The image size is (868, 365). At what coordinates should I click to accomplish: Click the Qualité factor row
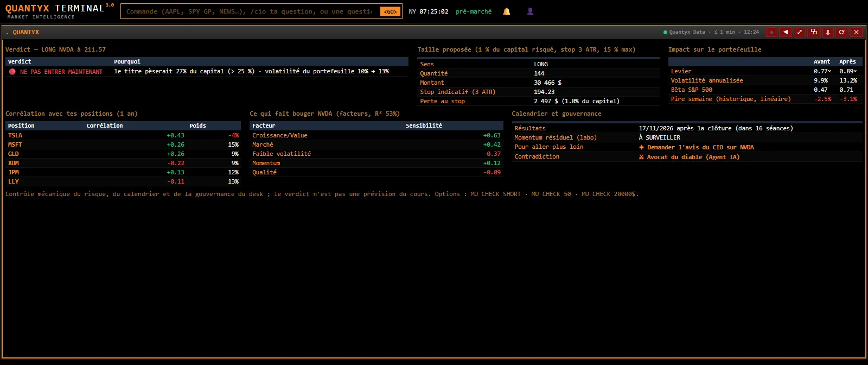coord(376,172)
